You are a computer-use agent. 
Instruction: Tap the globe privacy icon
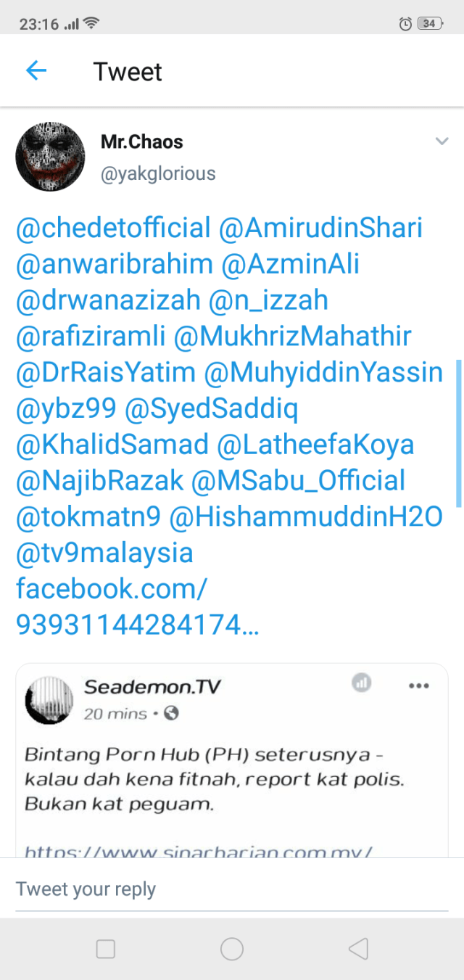171,713
